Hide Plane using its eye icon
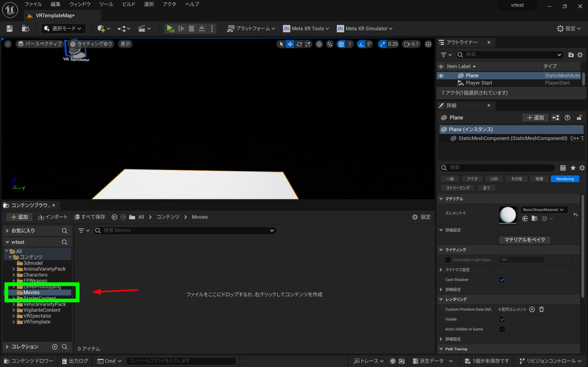 point(441,76)
